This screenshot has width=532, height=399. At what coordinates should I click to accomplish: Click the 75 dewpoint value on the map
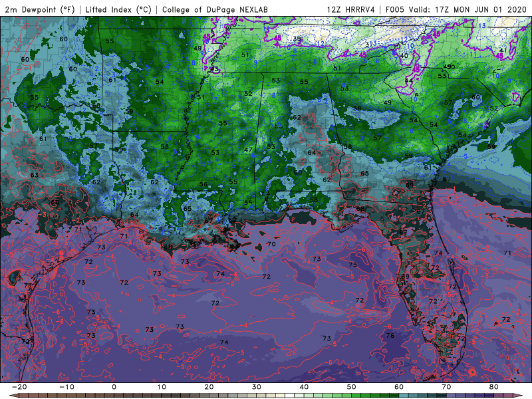pyautogui.click(x=353, y=265)
